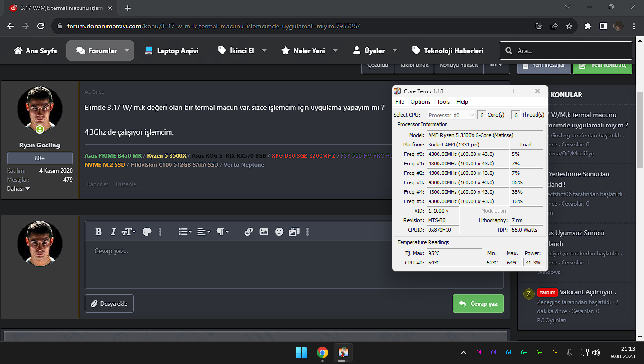Viewport: 644px width, 364px height.
Task: Open Forumlar navigation item
Action: click(x=96, y=51)
